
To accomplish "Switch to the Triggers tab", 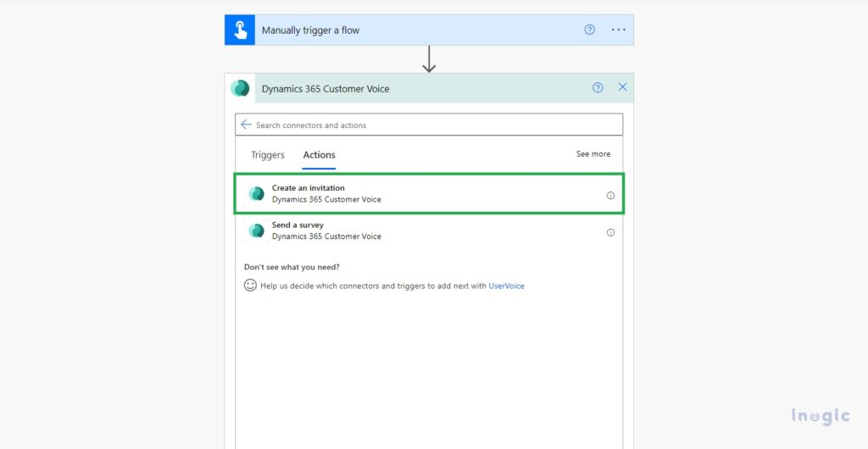I will [268, 155].
